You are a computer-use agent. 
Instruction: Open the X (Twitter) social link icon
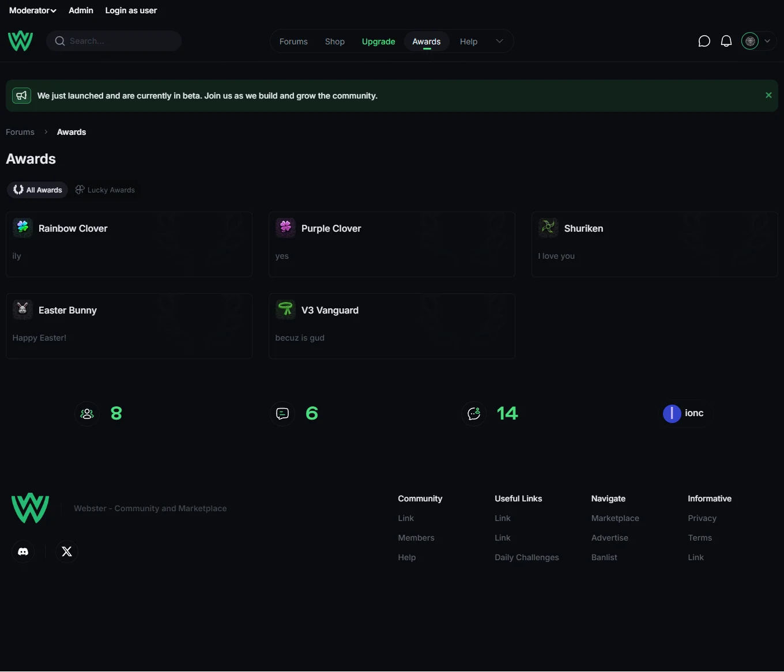click(x=67, y=552)
